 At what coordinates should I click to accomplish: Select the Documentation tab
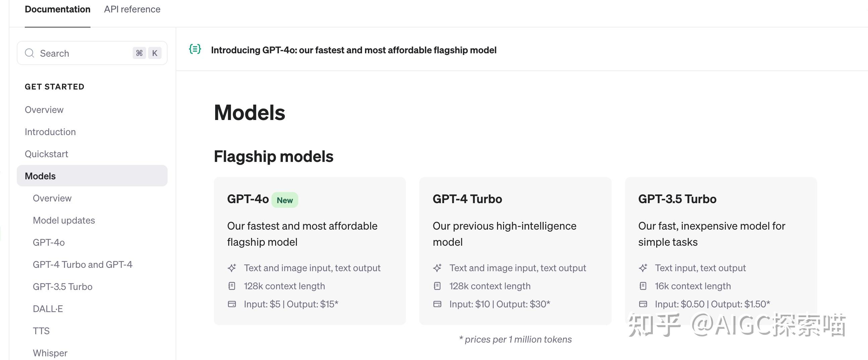[x=57, y=9]
